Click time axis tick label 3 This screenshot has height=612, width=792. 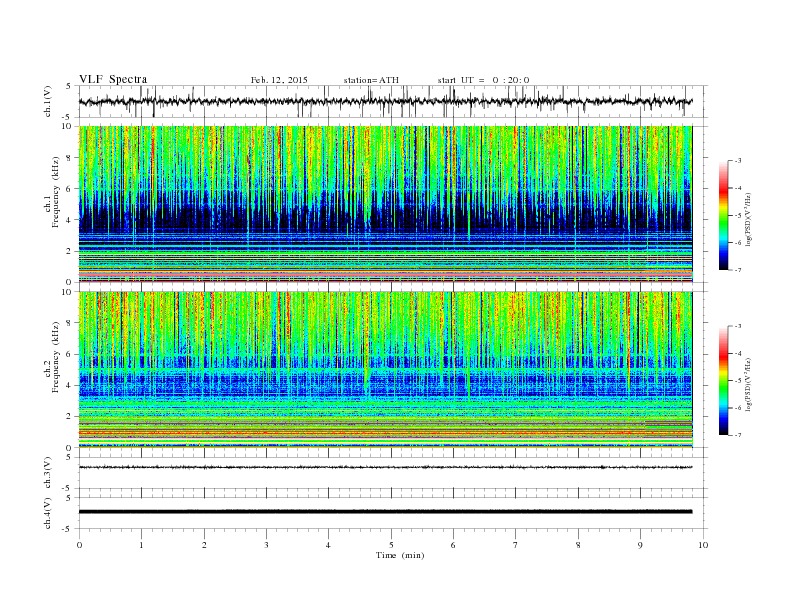pyautogui.click(x=266, y=545)
